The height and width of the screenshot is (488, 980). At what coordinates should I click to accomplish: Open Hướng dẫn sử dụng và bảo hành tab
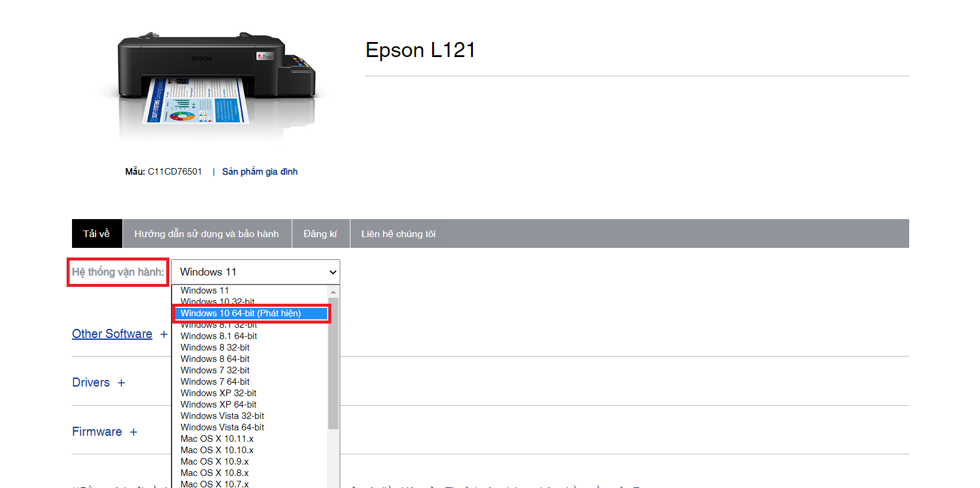click(206, 233)
